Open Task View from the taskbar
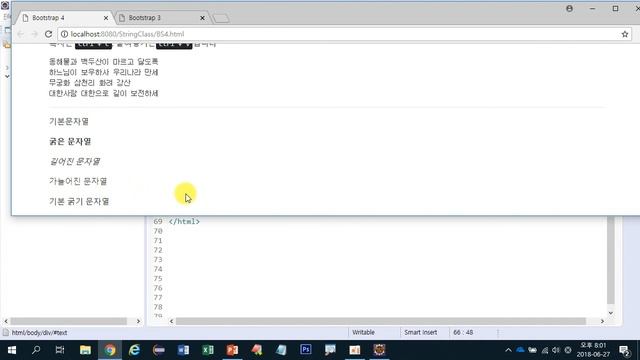640x360 pixels. [x=60, y=350]
